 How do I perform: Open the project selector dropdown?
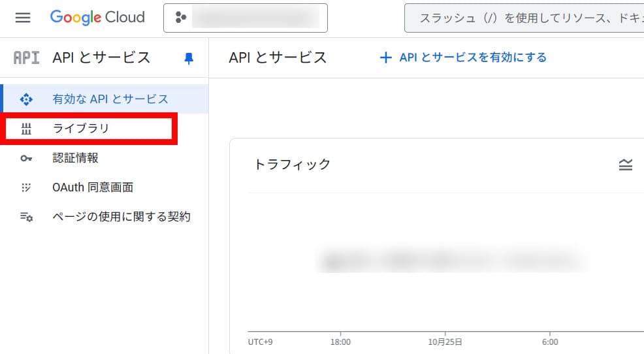pos(245,18)
